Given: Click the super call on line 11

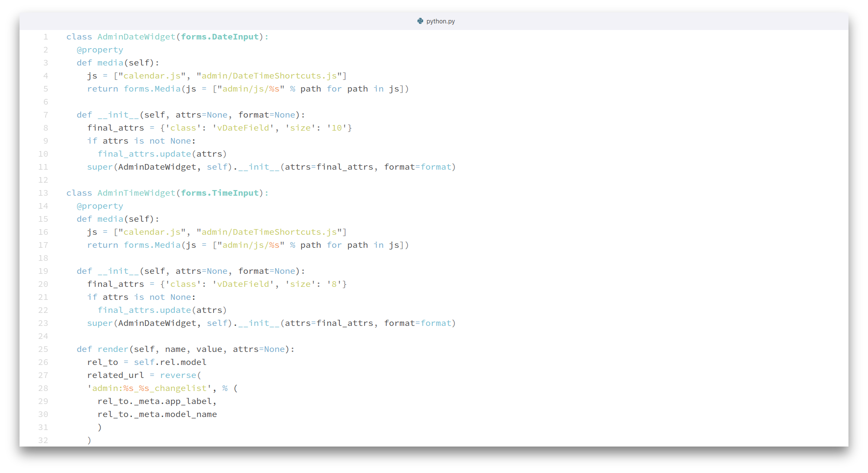Looking at the screenshot, I should 100,167.
